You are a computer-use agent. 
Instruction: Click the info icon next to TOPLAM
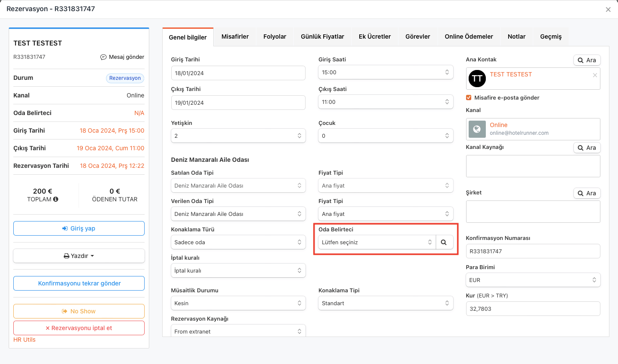point(56,199)
